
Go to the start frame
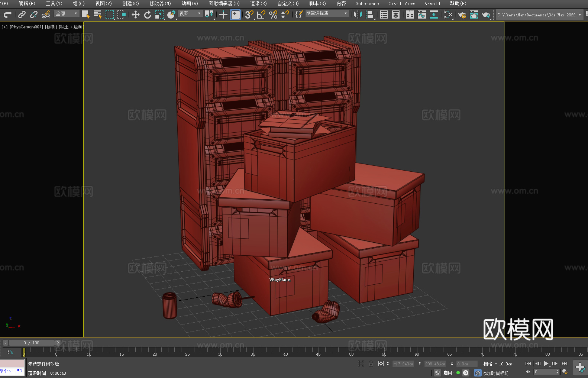click(x=528, y=364)
